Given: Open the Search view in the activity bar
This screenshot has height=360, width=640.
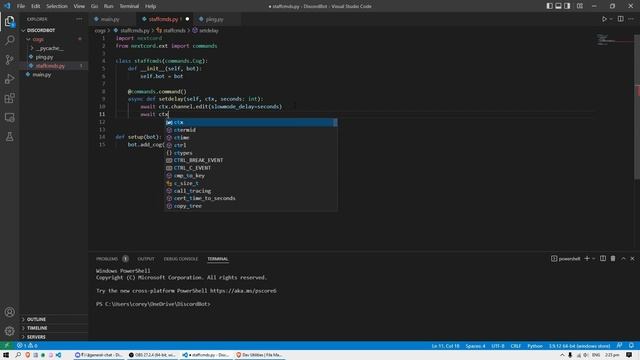Looking at the screenshot, I should [x=9, y=40].
